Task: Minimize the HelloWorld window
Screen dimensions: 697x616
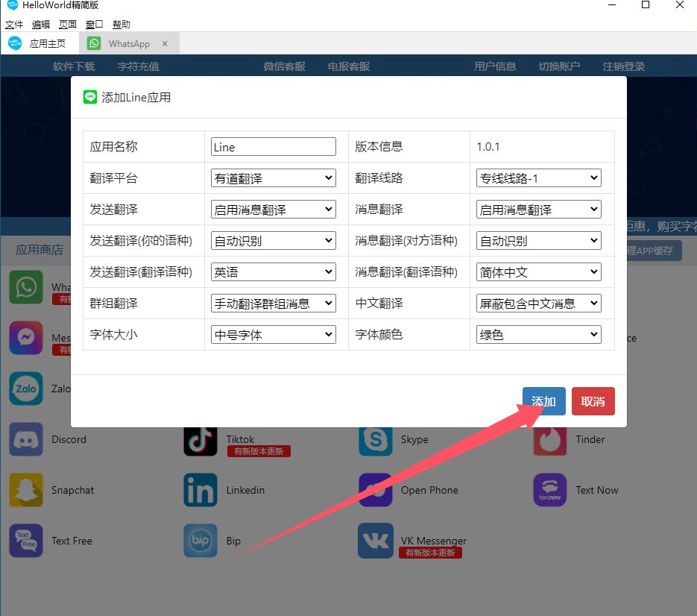Action: click(612, 5)
